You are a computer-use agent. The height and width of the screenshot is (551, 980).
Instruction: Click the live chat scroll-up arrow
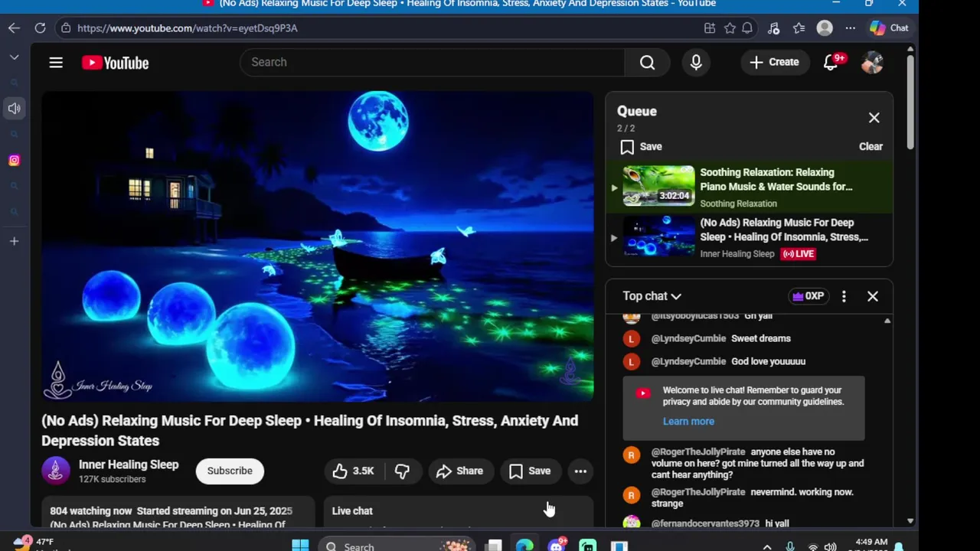coord(887,321)
